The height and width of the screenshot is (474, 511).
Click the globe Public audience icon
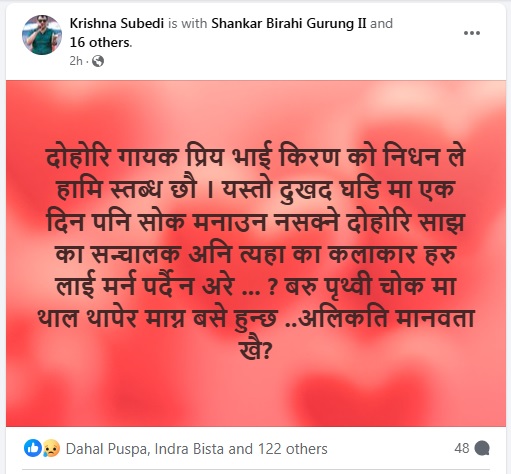(98, 61)
